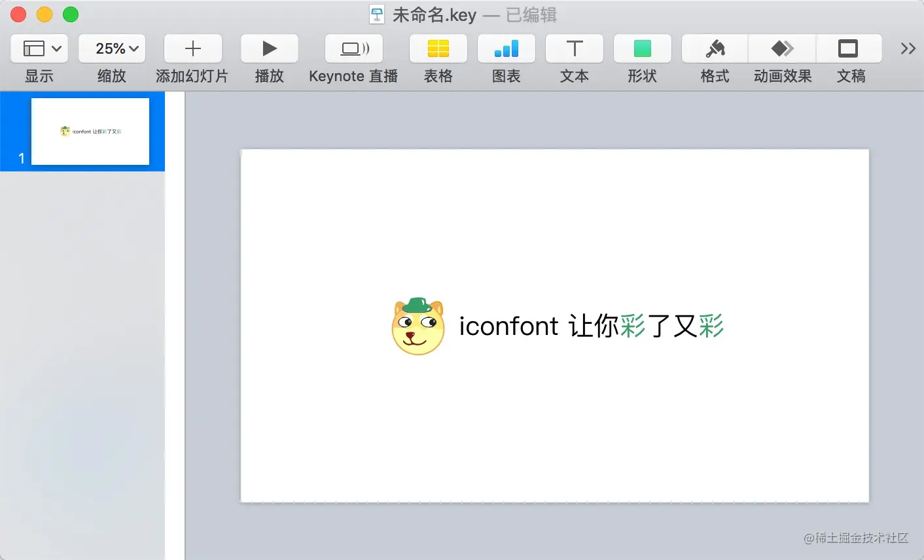This screenshot has height=560, width=924.
Task: Select the doge emoji image on the slide
Action: (x=418, y=326)
